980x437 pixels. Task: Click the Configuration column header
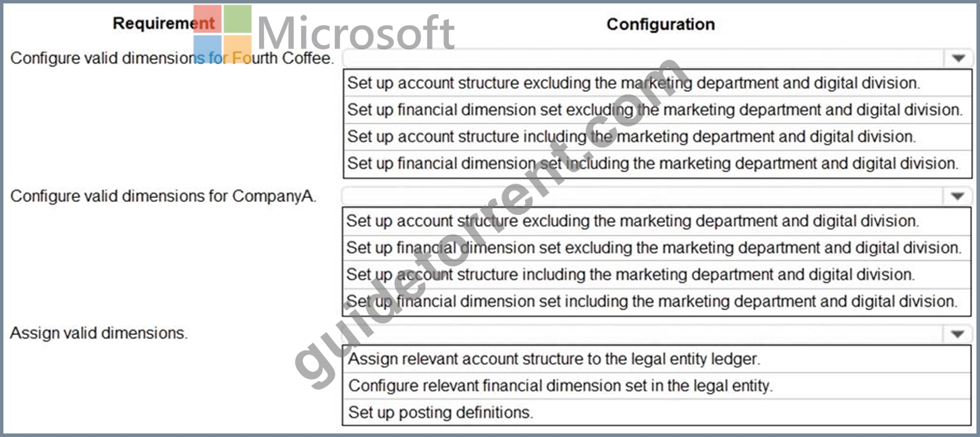coord(661,24)
